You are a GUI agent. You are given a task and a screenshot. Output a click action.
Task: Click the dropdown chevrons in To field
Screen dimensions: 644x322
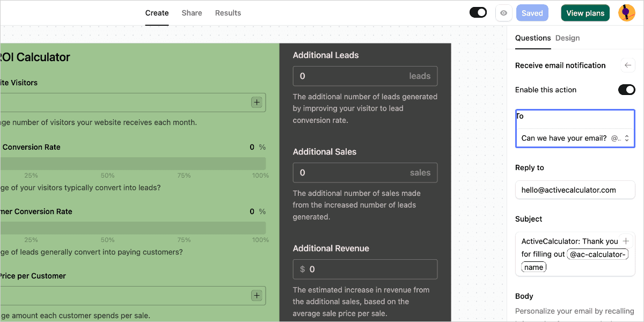(626, 138)
